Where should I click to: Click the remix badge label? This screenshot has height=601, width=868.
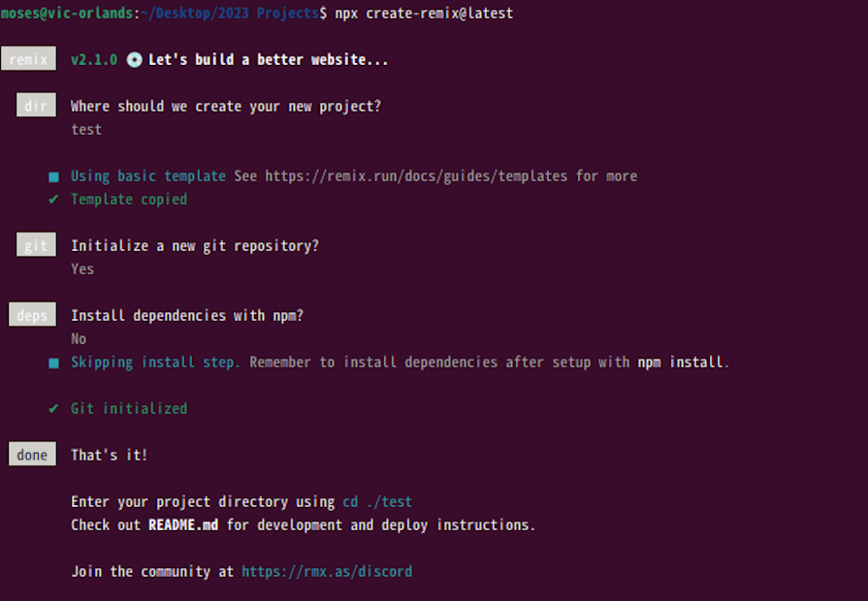point(28,59)
